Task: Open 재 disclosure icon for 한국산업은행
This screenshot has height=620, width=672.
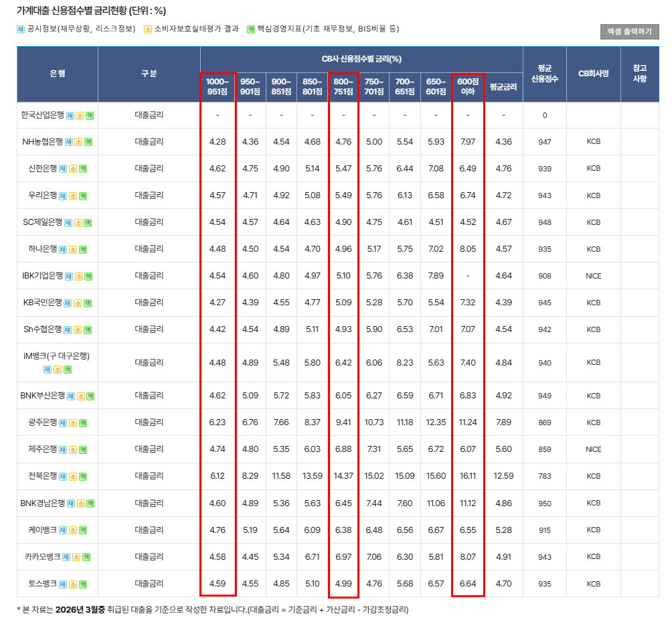Action: coord(70,115)
